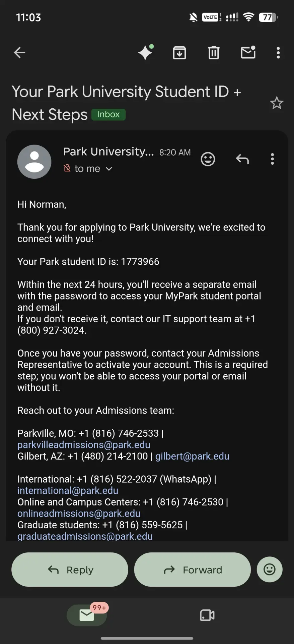Open the emoji reaction button beside Forward
Image resolution: width=294 pixels, height=644 pixels.
(x=270, y=570)
